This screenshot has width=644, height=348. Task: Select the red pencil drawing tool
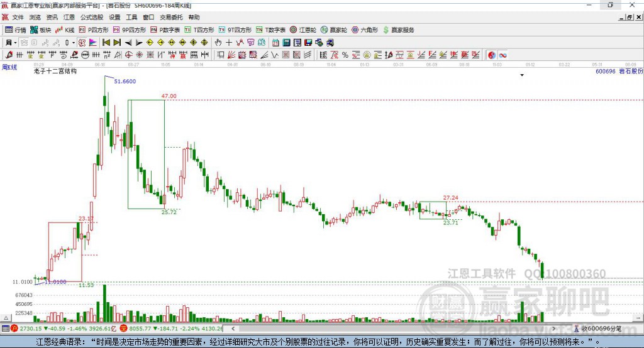pos(9,55)
